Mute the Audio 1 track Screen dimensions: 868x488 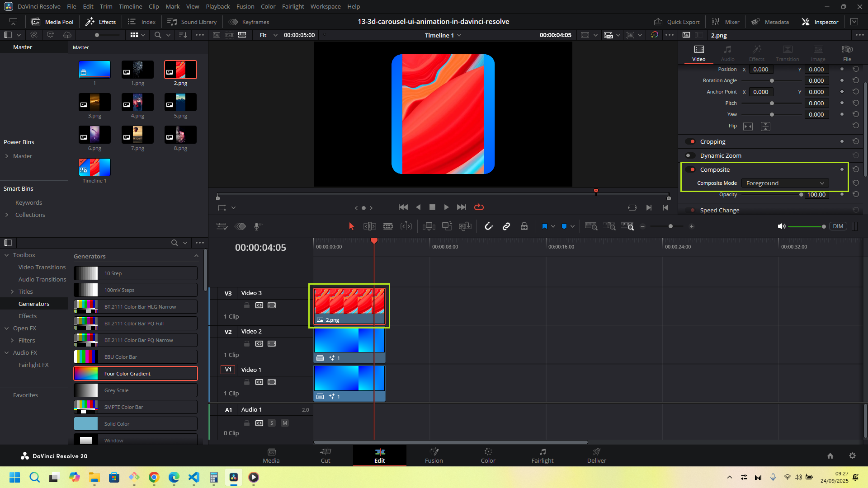point(285,423)
